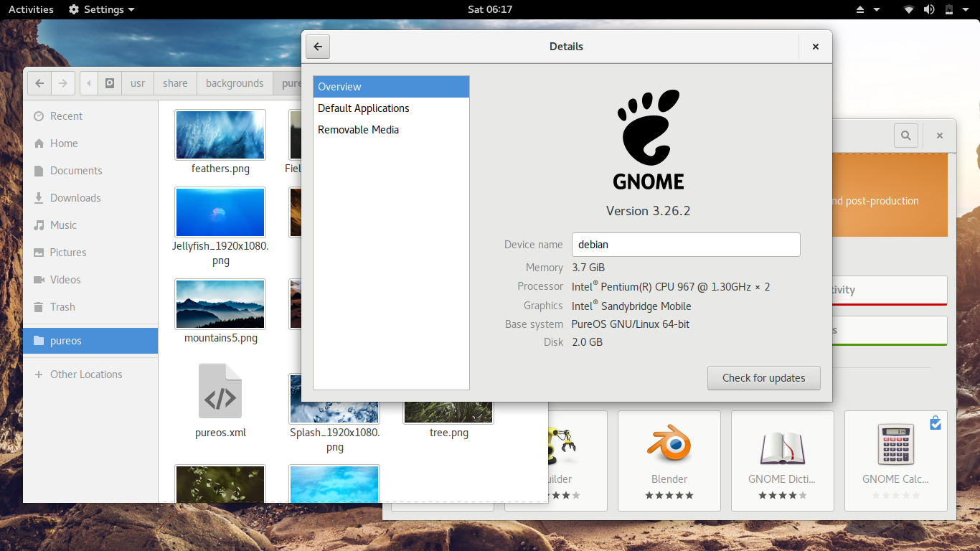Open Downloads folder in Files sidebar

click(90, 198)
